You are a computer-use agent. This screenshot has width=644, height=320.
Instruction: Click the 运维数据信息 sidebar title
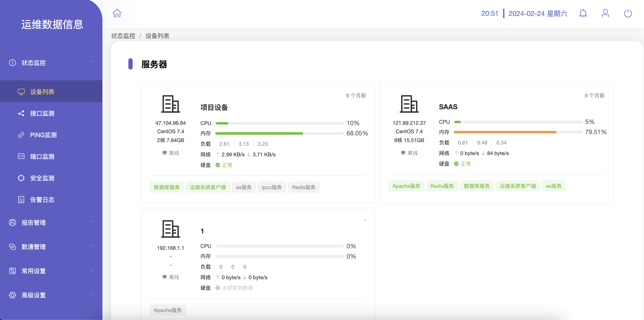(52, 24)
